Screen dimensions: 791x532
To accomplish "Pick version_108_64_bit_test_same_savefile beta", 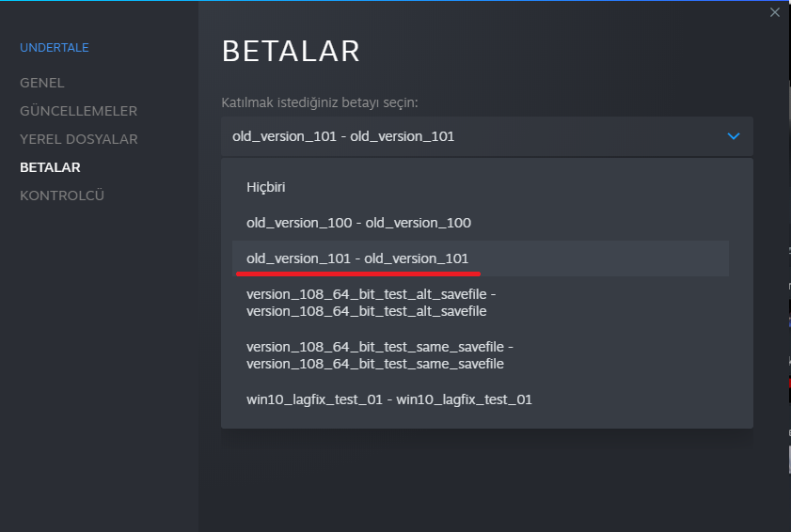I will point(481,355).
